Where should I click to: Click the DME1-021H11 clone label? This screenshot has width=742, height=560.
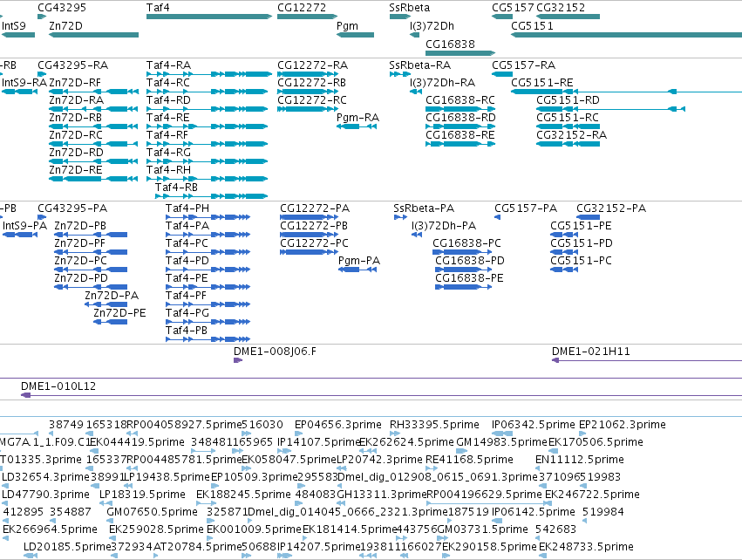[590, 352]
